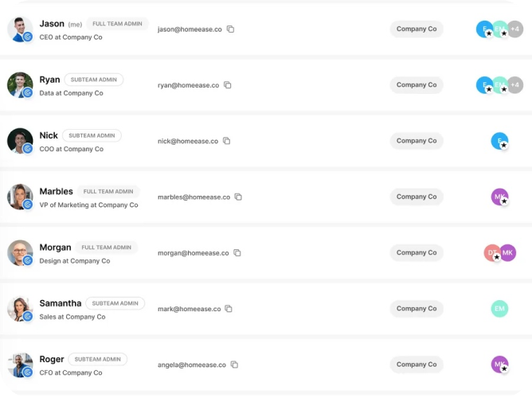
Task: Click the Company Co tag in Nick's row
Action: point(417,141)
